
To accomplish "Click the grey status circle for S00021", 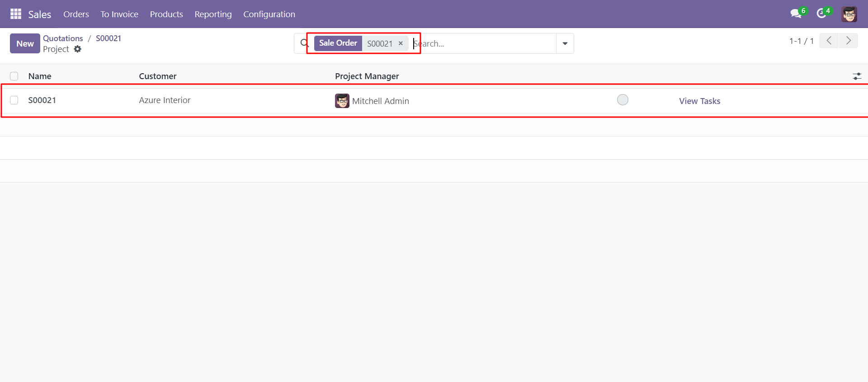I will (x=623, y=99).
